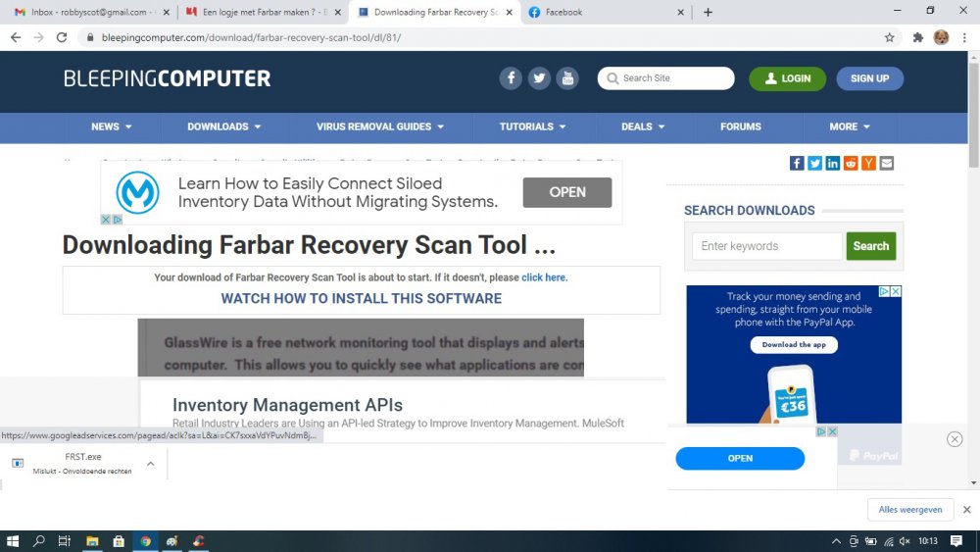Close the Chrome downloads bar
This screenshot has height=552, width=980.
[x=967, y=510]
